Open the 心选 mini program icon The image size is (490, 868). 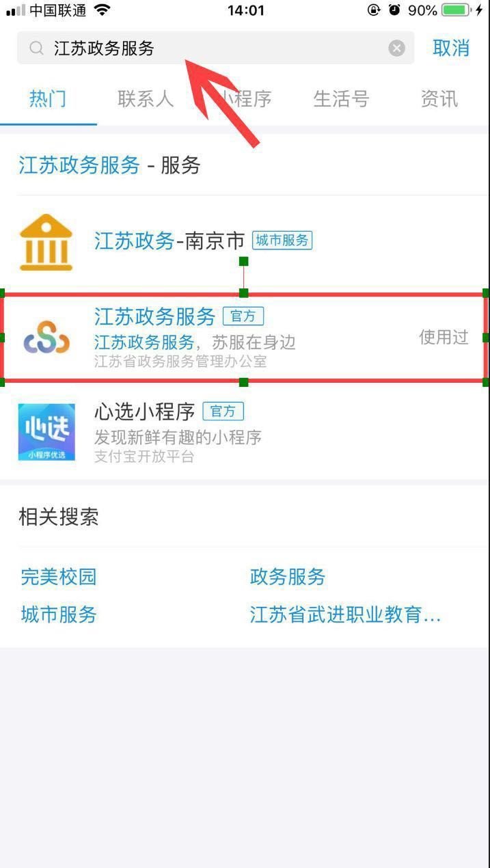coord(46,432)
